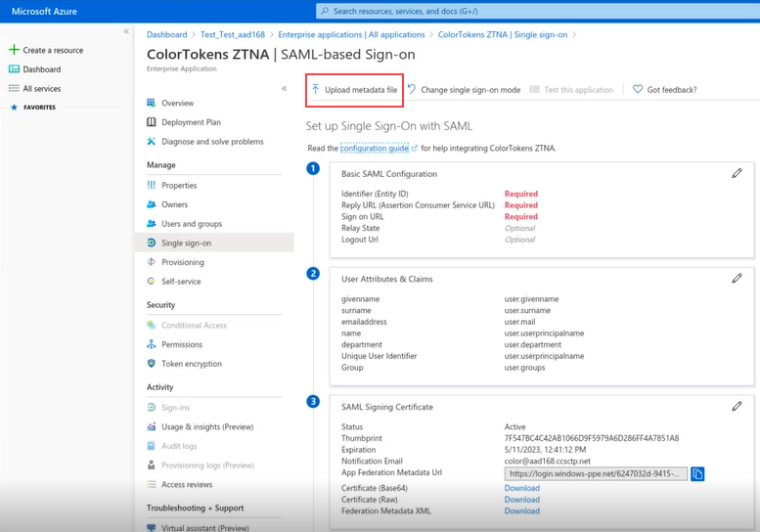This screenshot has height=532, width=760.
Task: Edit Basic SAML Configuration with pencil icon
Action: (737, 173)
